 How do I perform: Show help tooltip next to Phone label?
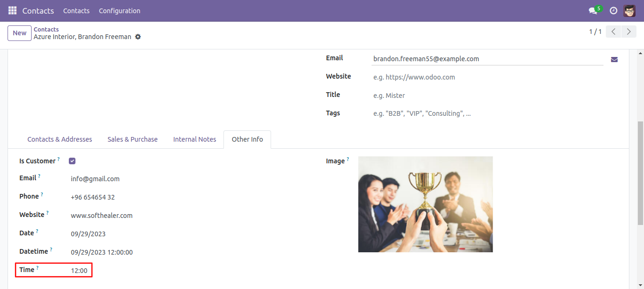click(x=42, y=194)
